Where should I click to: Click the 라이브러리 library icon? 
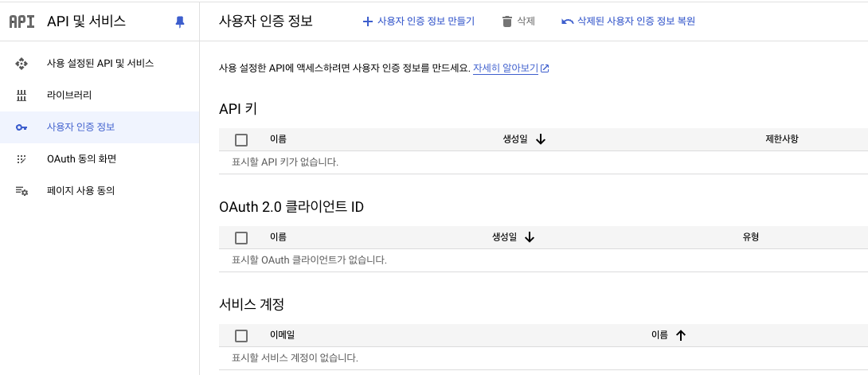click(x=22, y=96)
